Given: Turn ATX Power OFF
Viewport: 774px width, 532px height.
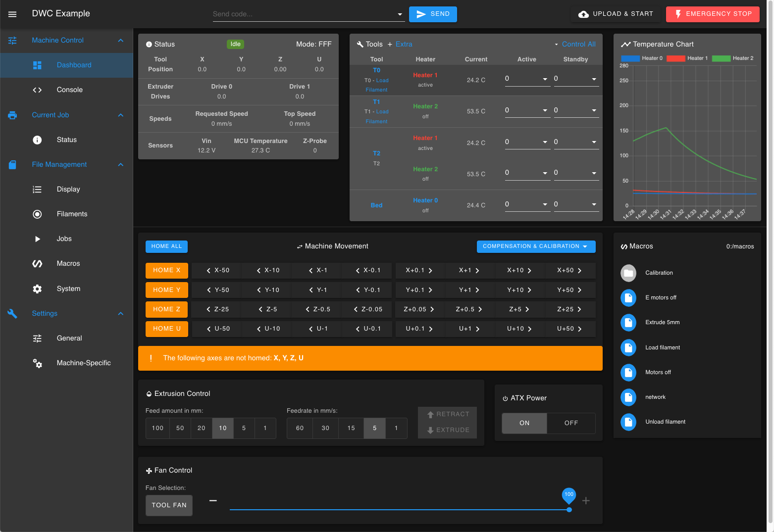Looking at the screenshot, I should [x=570, y=423].
